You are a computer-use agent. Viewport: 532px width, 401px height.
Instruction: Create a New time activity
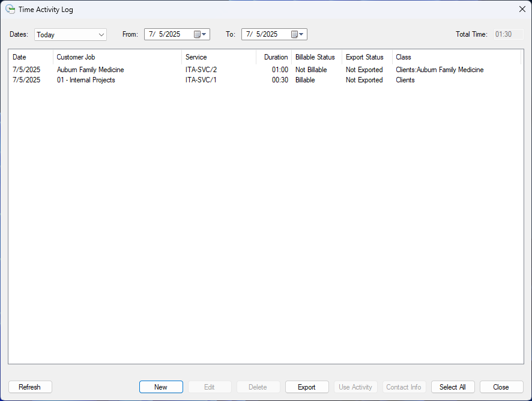pyautogui.click(x=161, y=387)
